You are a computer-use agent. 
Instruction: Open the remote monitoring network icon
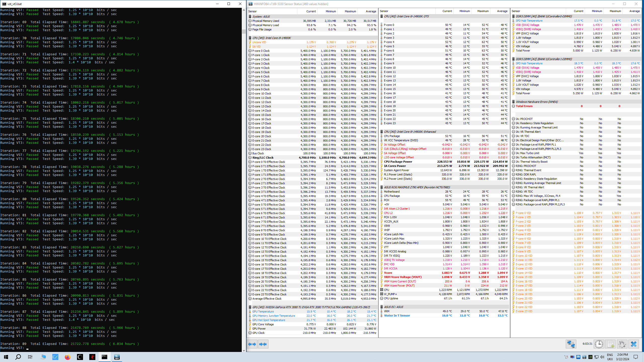[x=571, y=344]
